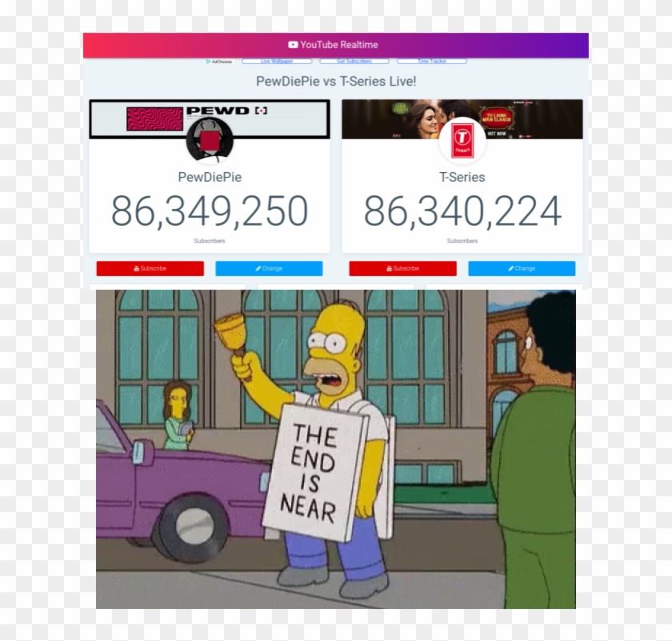Open the Get Subscribers ad link
The height and width of the screenshot is (641, 672).
[354, 62]
